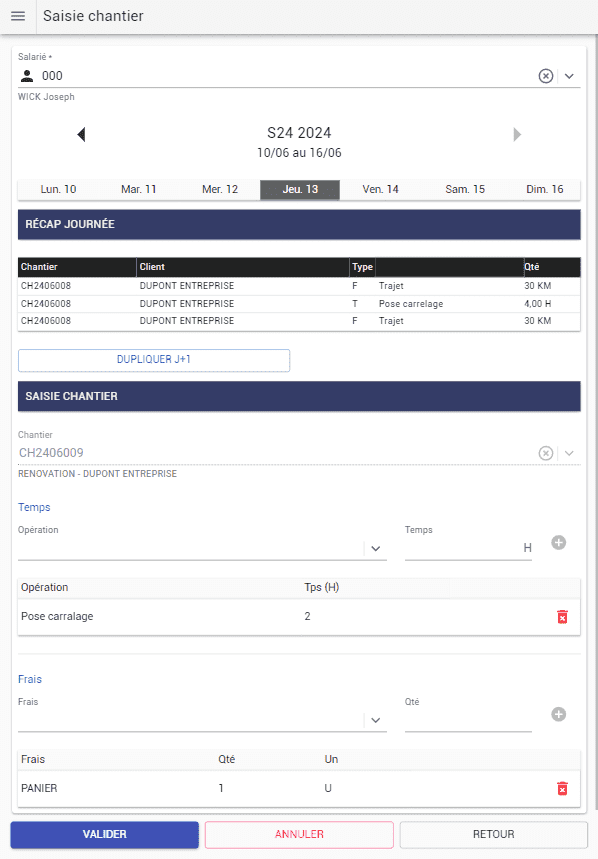Add a new Temps entry with the plus icon
Image resolution: width=598 pixels, height=859 pixels.
point(559,542)
